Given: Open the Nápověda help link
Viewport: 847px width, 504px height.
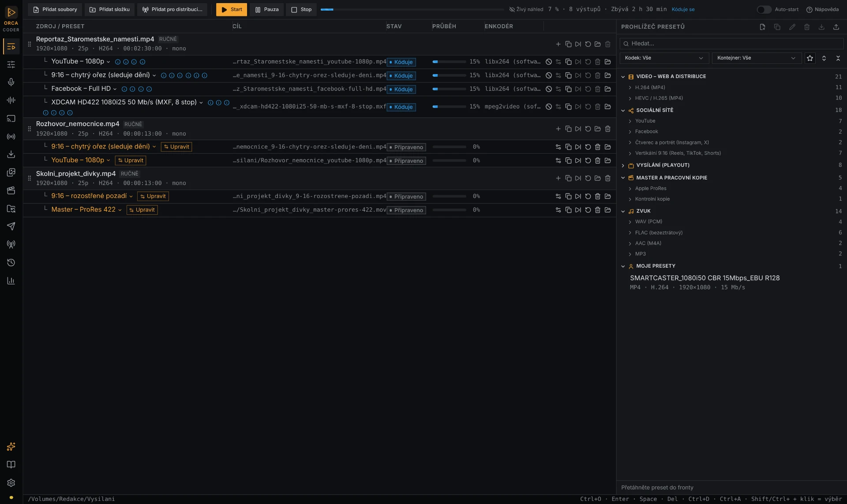Looking at the screenshot, I should click(x=822, y=10).
